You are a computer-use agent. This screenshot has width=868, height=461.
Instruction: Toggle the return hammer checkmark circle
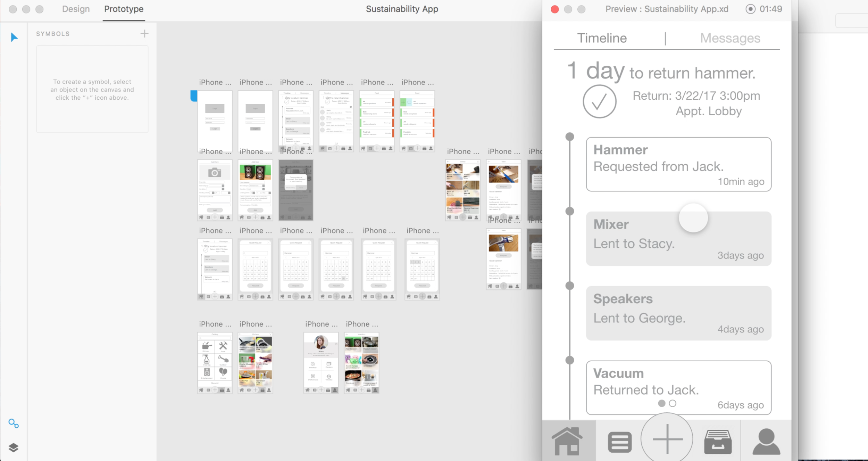[x=599, y=101]
